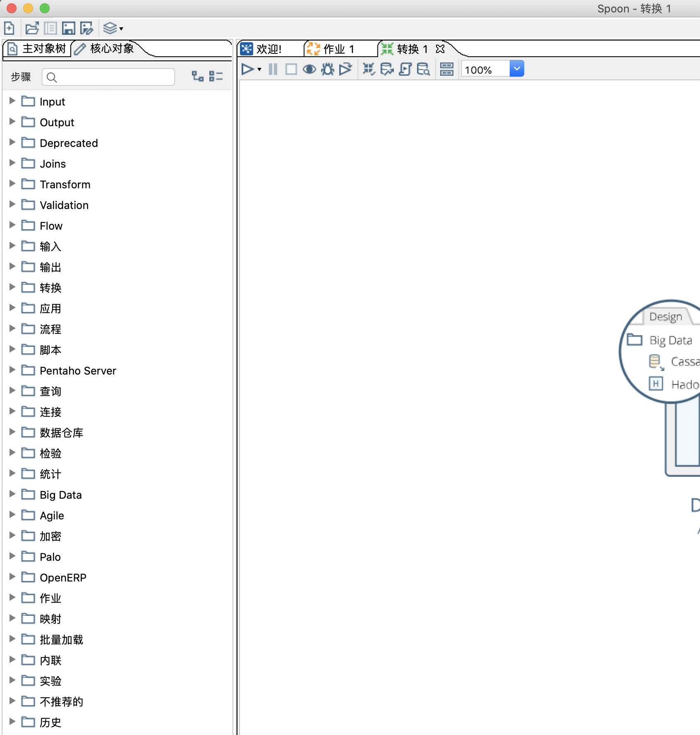The height and width of the screenshot is (735, 700).
Task: Click the Save icon
Action: tap(68, 28)
